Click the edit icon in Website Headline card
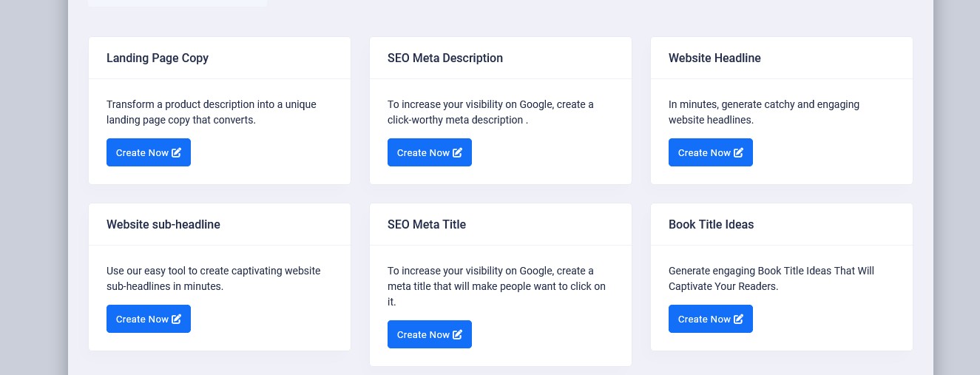Image resolution: width=980 pixels, height=375 pixels. [738, 152]
